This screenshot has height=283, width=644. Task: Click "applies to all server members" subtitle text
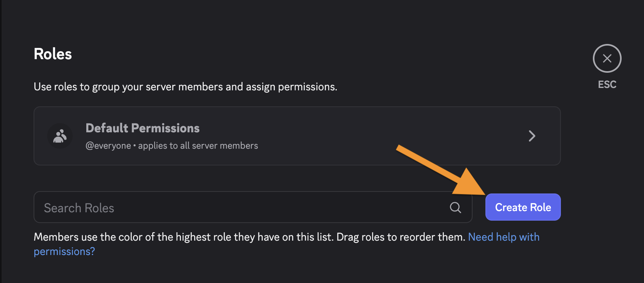pyautogui.click(x=198, y=145)
